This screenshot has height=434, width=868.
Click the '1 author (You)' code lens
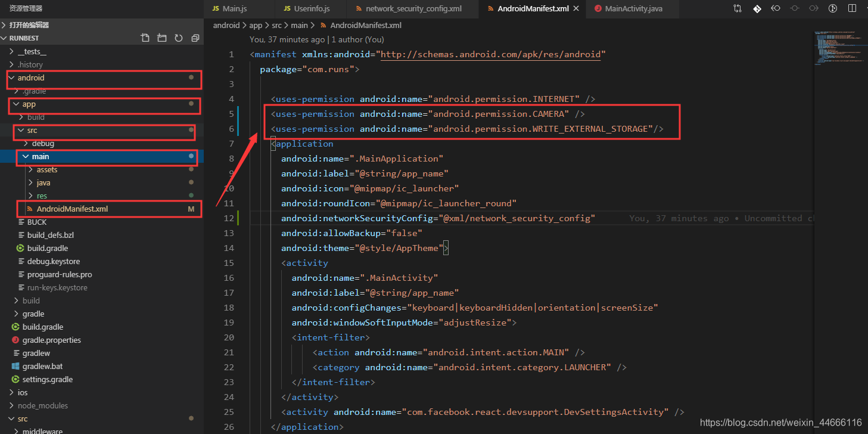pos(357,39)
